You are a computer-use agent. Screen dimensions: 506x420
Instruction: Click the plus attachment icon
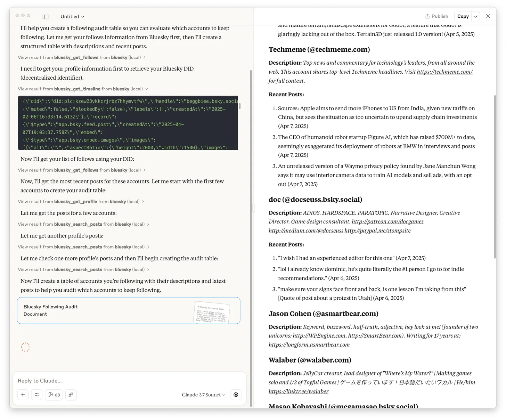[x=23, y=395]
